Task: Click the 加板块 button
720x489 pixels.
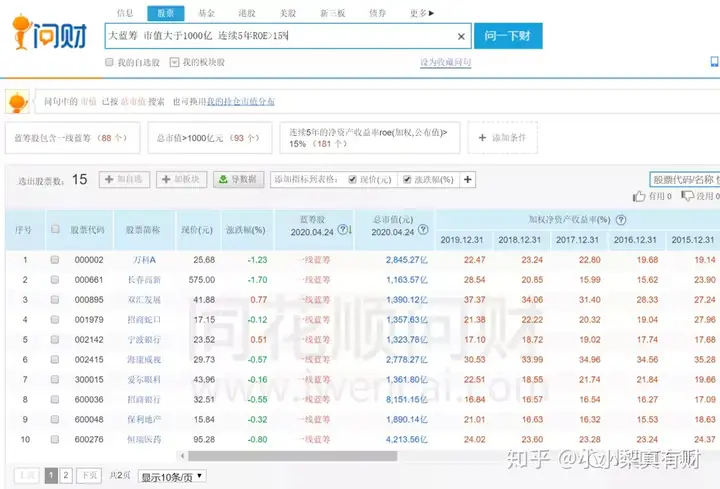Action: (x=181, y=180)
